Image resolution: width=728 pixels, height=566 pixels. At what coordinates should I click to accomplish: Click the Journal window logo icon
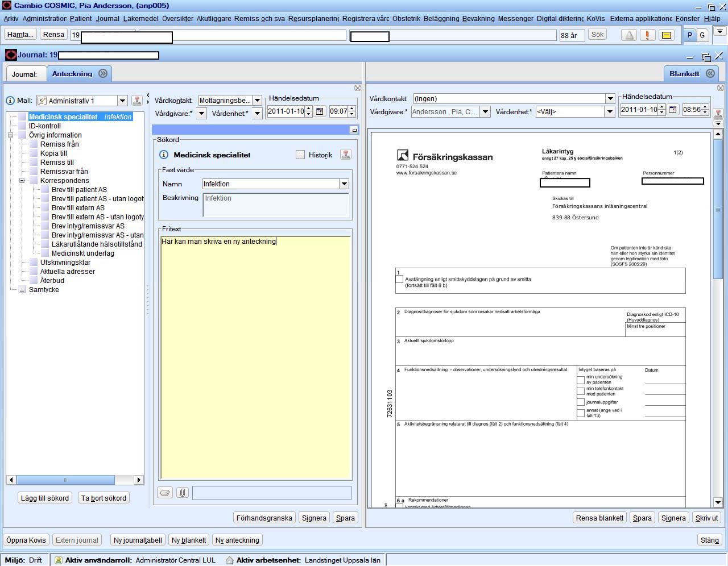tap(11, 55)
